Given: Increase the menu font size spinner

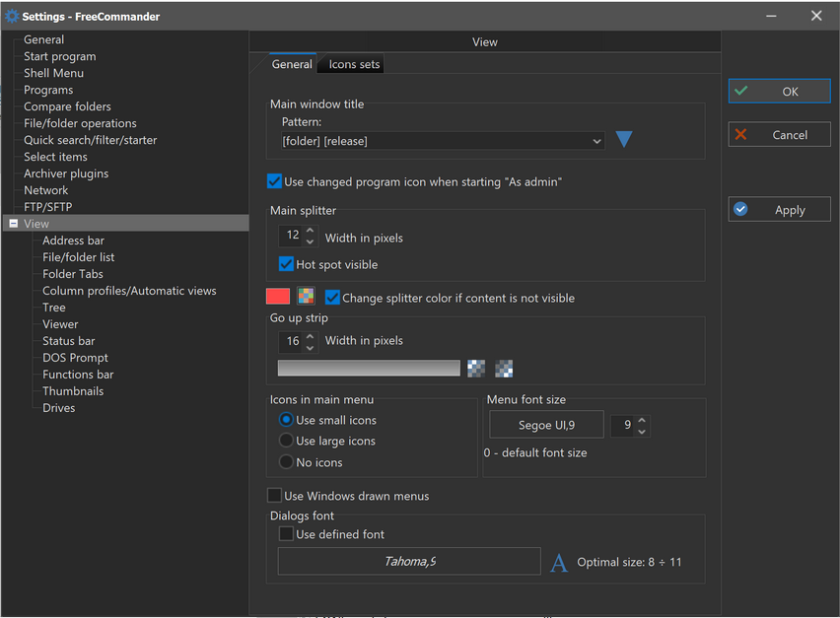Looking at the screenshot, I should pyautogui.click(x=642, y=420).
